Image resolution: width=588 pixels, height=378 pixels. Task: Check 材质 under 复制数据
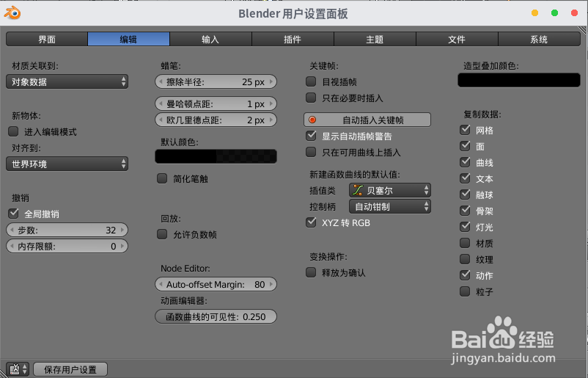coord(465,243)
